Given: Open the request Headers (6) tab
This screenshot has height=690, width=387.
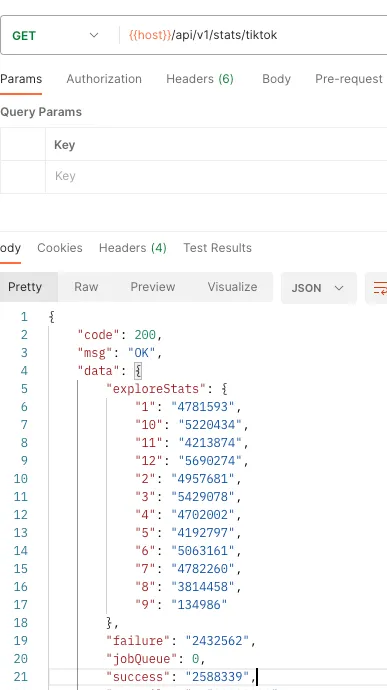Looking at the screenshot, I should click(199, 79).
